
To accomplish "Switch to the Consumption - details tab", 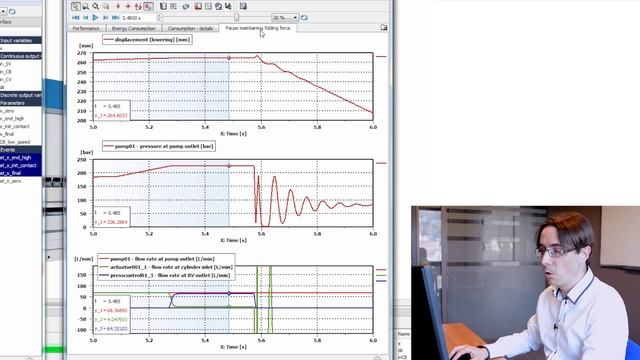I will pos(191,28).
